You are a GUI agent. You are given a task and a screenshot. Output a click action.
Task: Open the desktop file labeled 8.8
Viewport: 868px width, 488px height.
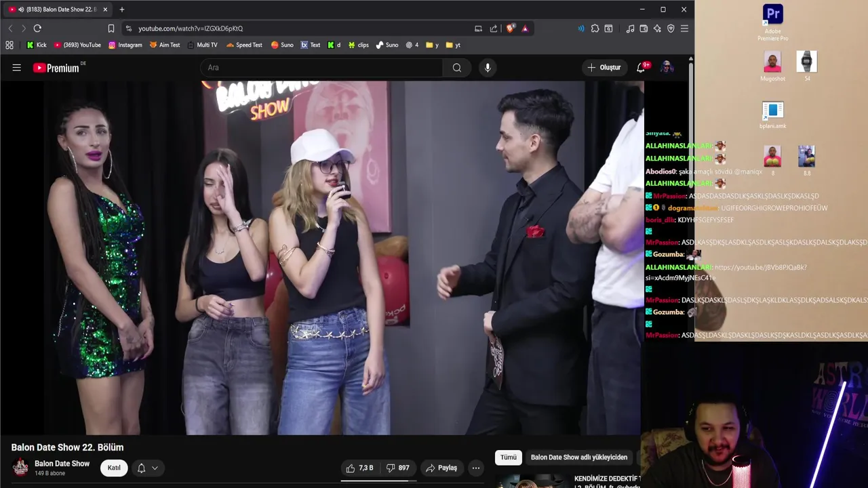tap(806, 161)
